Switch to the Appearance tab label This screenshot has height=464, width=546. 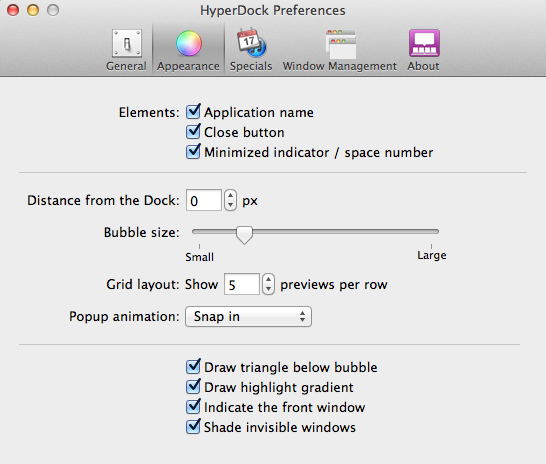coord(188,66)
